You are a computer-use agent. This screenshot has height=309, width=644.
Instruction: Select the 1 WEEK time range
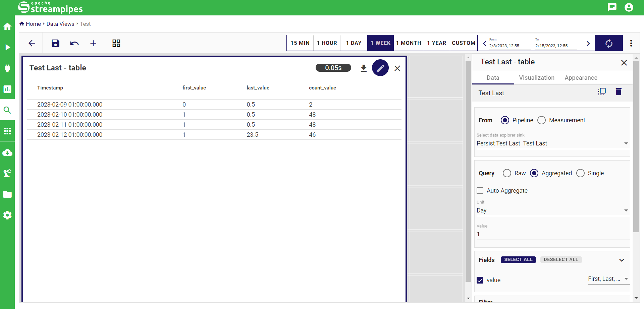pos(381,43)
